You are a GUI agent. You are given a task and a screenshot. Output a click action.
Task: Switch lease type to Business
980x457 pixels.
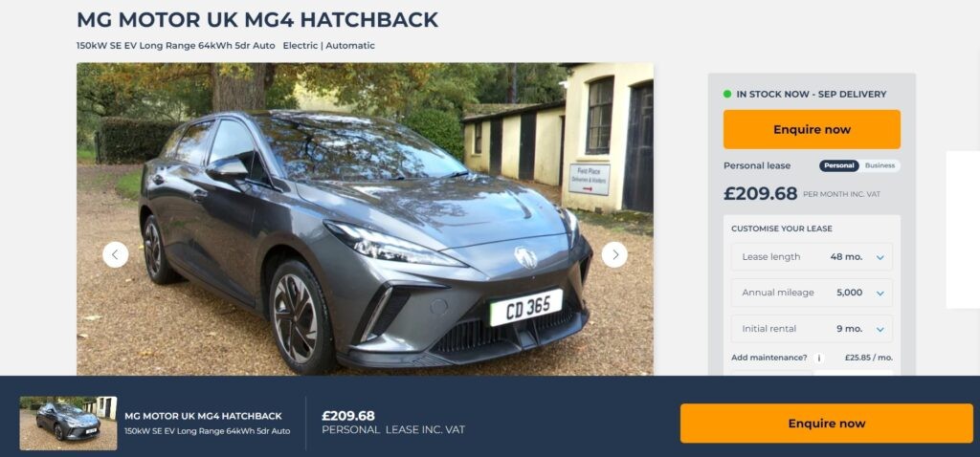[x=880, y=165]
